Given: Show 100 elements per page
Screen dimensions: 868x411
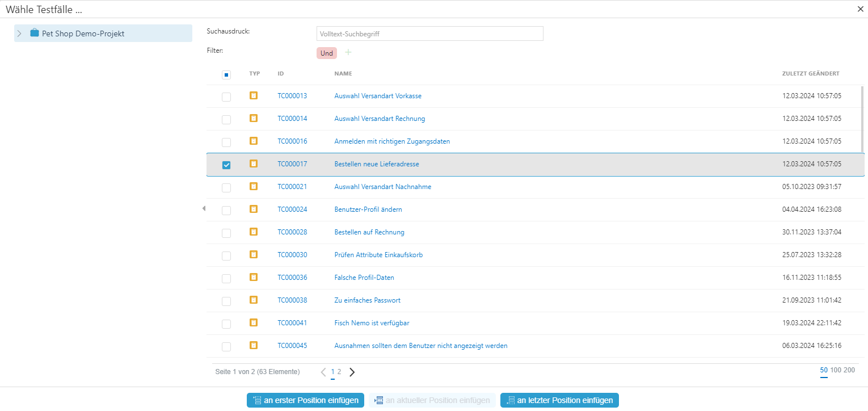Looking at the screenshot, I should [x=836, y=370].
